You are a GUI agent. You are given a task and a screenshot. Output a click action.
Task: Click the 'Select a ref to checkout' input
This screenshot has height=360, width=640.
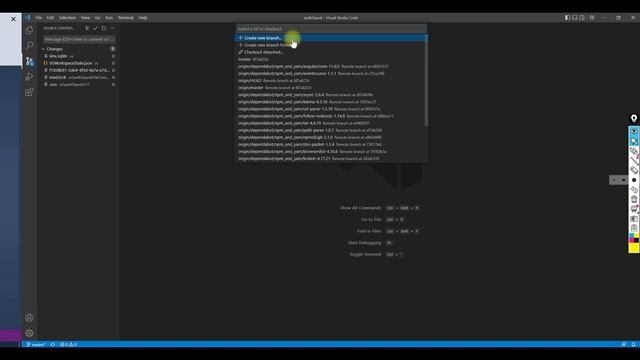[x=331, y=29]
